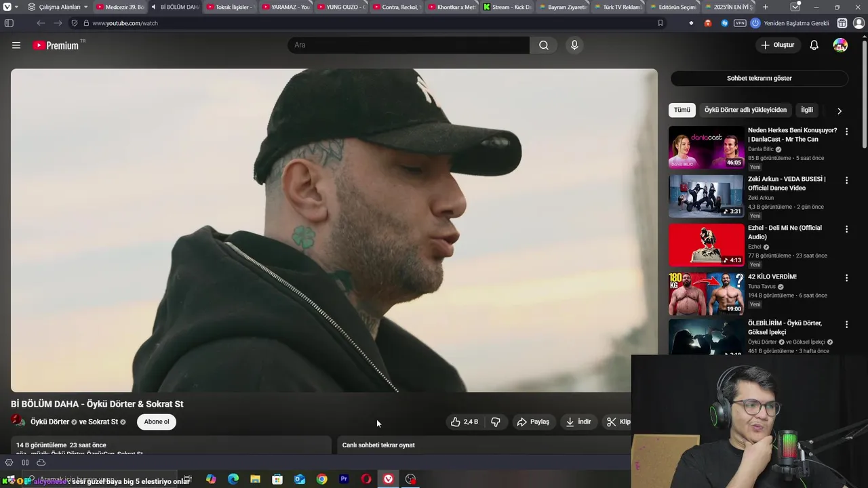Click the search magnifier button
This screenshot has height=488, width=868.
click(544, 45)
